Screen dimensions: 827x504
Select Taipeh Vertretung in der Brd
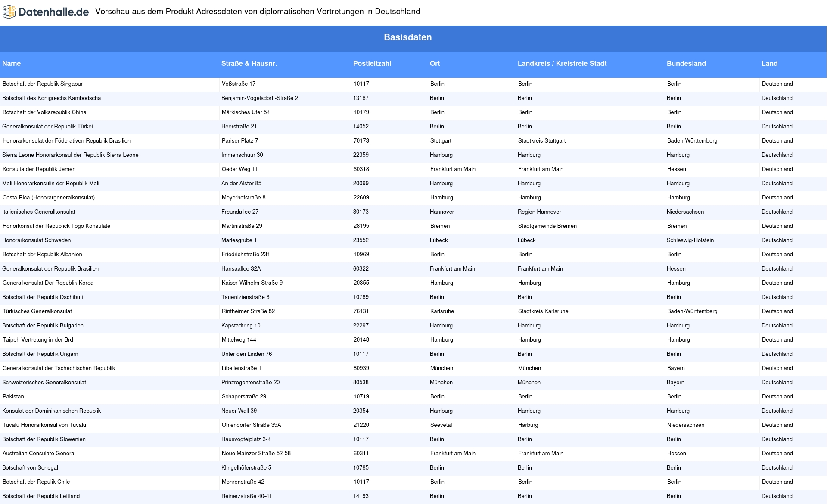38,339
